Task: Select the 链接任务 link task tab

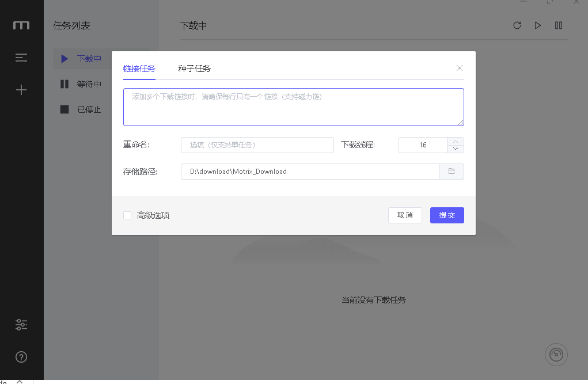Action: click(x=139, y=68)
